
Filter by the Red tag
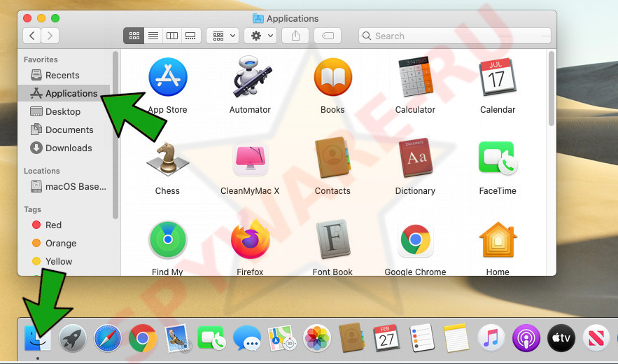(65, 225)
